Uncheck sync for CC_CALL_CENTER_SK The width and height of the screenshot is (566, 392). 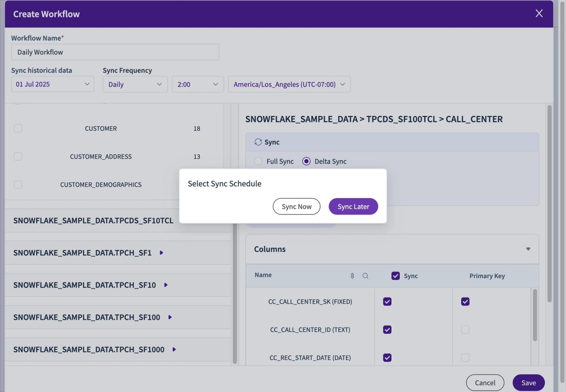pos(387,301)
